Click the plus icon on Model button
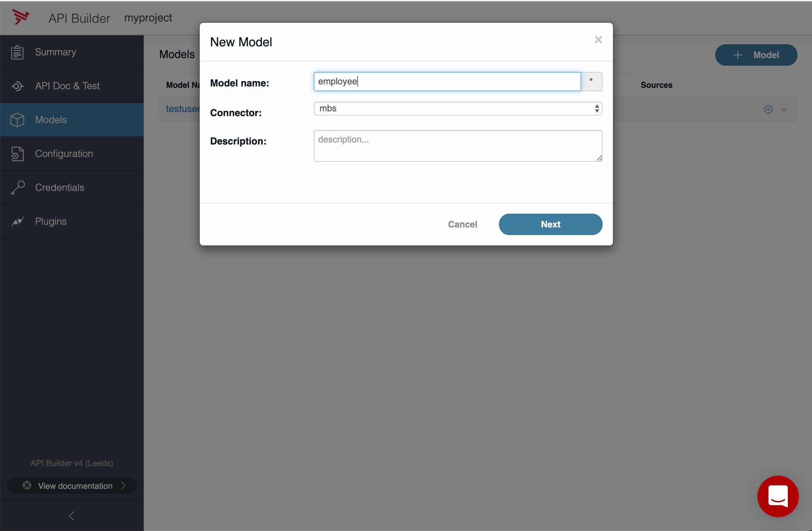 coord(738,55)
